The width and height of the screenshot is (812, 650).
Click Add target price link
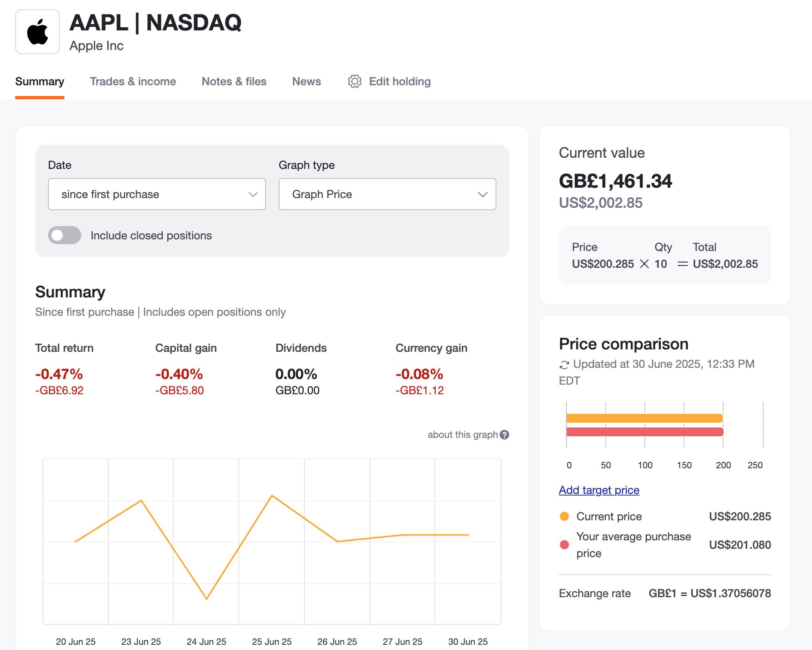point(599,490)
